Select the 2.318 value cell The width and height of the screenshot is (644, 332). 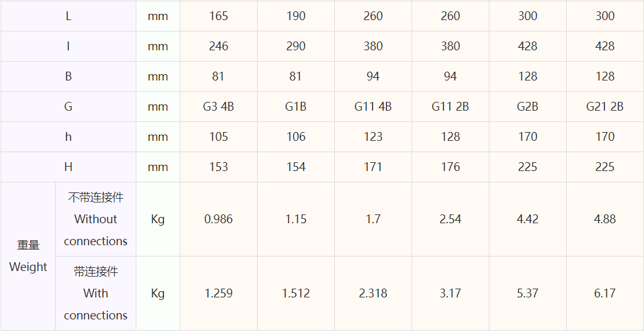pyautogui.click(x=373, y=294)
